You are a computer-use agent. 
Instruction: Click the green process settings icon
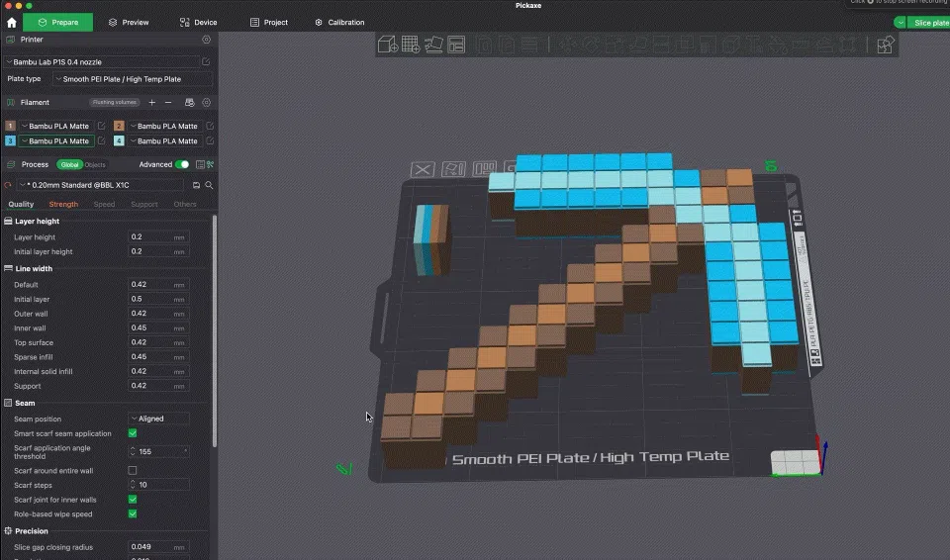pyautogui.click(x=210, y=164)
